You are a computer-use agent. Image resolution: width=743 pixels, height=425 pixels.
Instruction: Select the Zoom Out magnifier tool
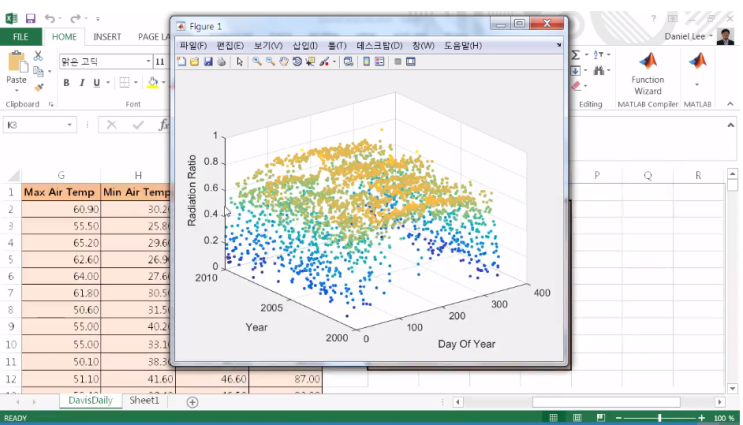pos(270,62)
